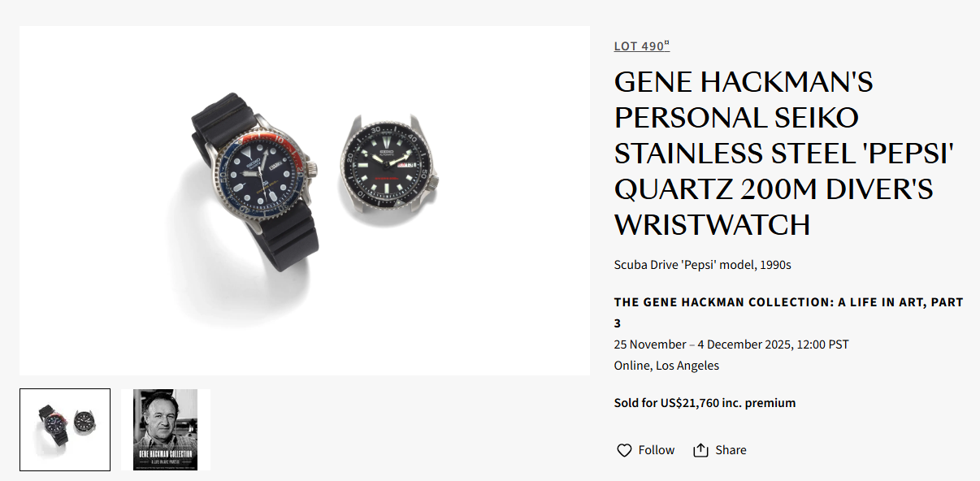Open The Gene Hackman Collection sale link
The height and width of the screenshot is (481, 980).
788,302
